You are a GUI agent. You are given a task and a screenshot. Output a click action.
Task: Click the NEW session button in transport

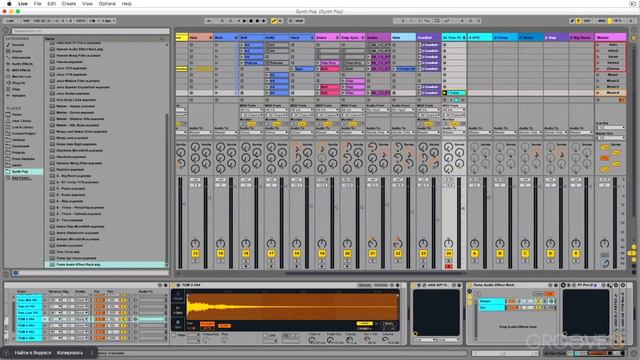(299, 20)
